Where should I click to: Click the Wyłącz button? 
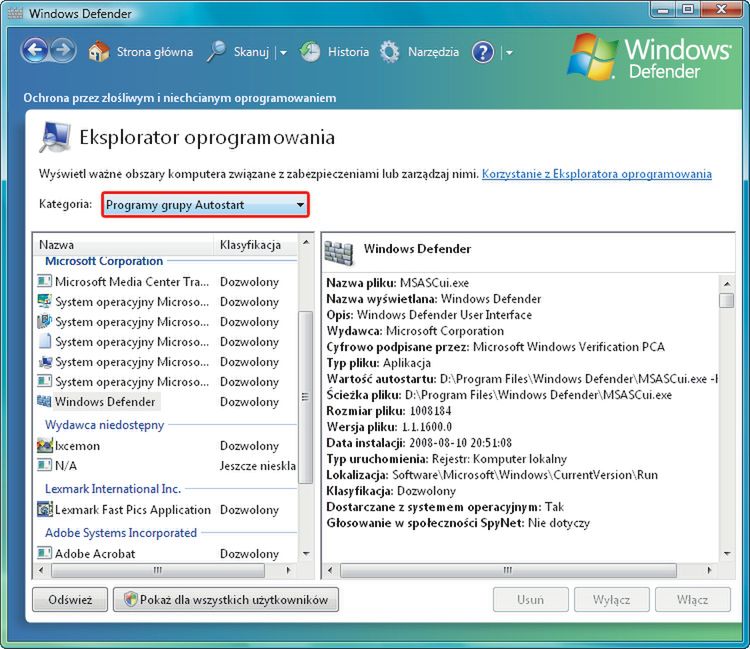pos(611,599)
